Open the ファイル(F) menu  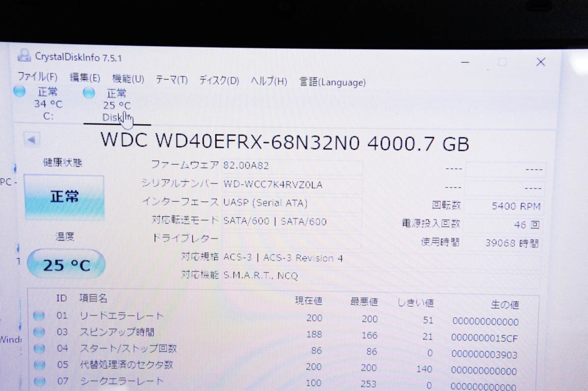coord(37,77)
